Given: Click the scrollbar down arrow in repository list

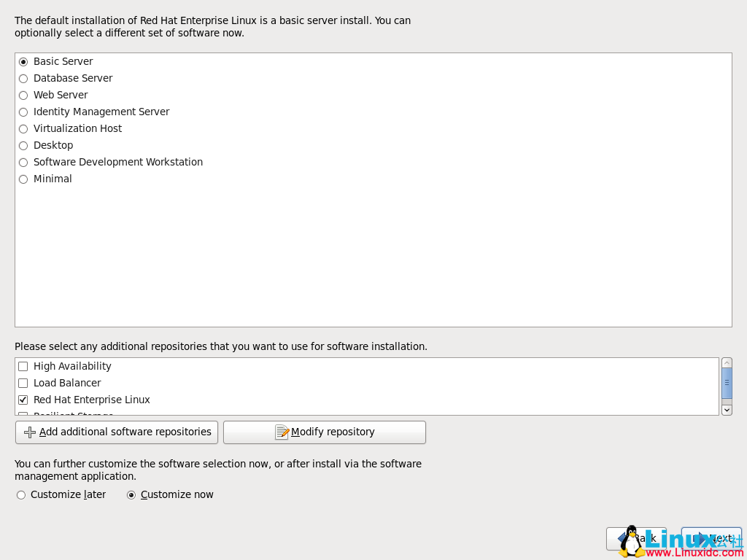Looking at the screenshot, I should 726,410.
